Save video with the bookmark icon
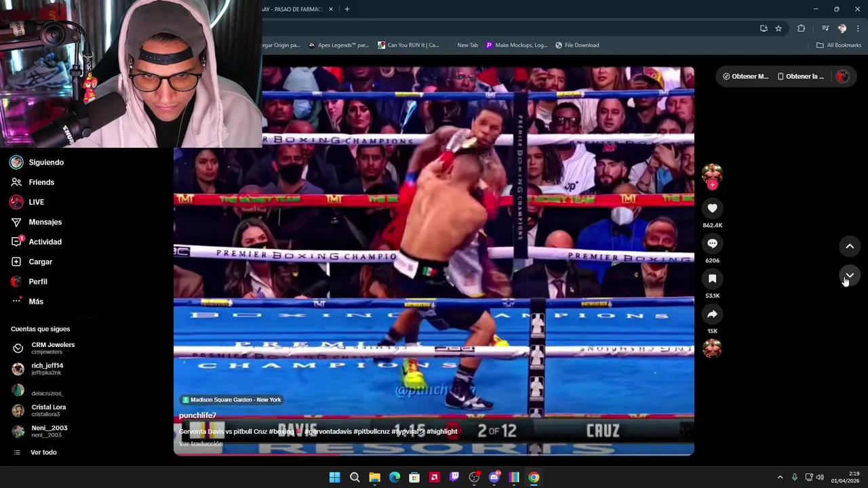 click(712, 279)
